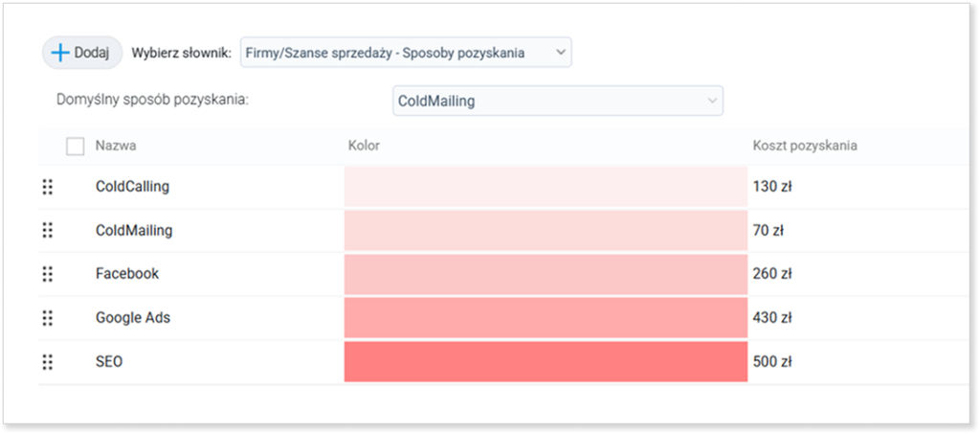Screen dimensions: 980x434
Task: Open the ColdCalling entry name
Action: pos(132,187)
